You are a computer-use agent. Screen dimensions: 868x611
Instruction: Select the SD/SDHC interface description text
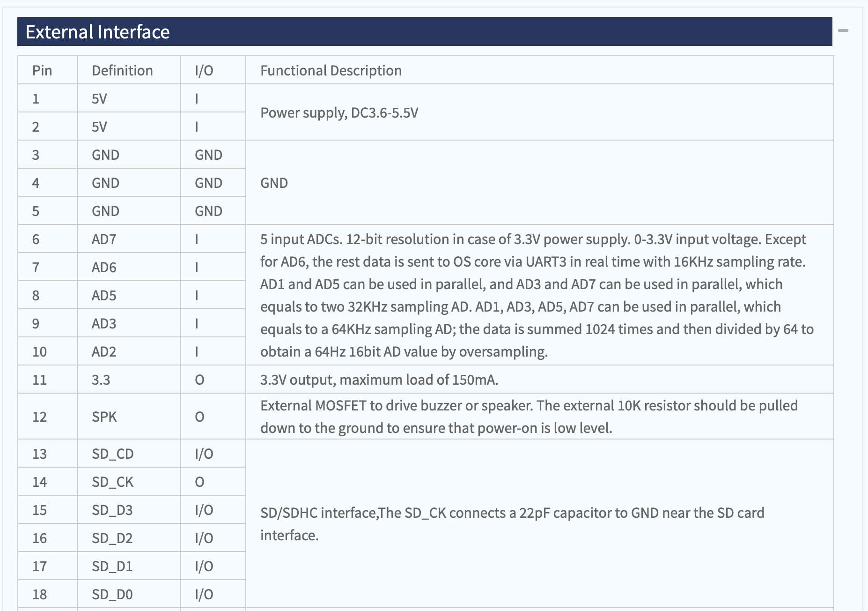(512, 524)
